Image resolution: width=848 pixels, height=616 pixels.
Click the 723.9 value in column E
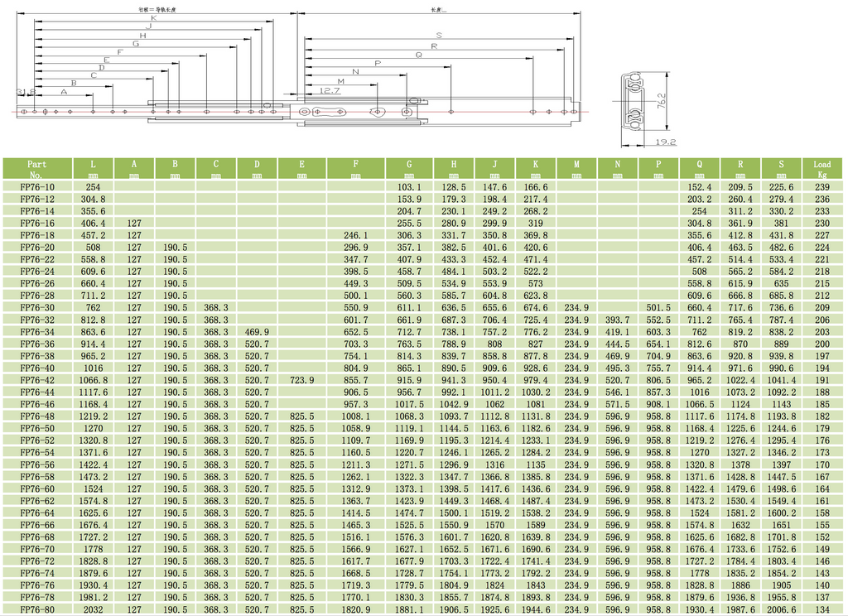click(301, 380)
